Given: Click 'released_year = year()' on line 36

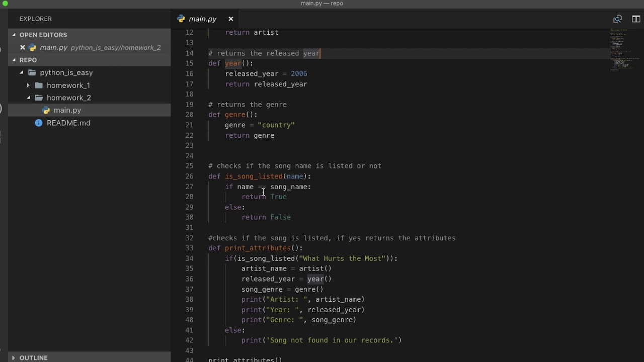Looking at the screenshot, I should click(286, 279).
